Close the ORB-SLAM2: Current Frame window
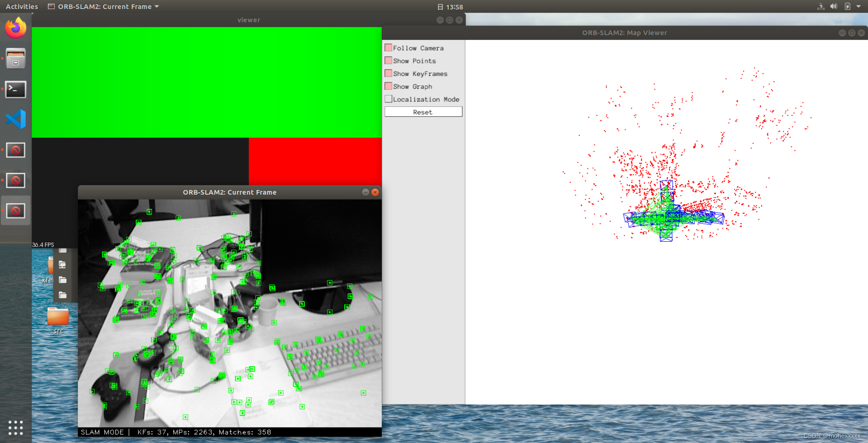 pos(375,192)
